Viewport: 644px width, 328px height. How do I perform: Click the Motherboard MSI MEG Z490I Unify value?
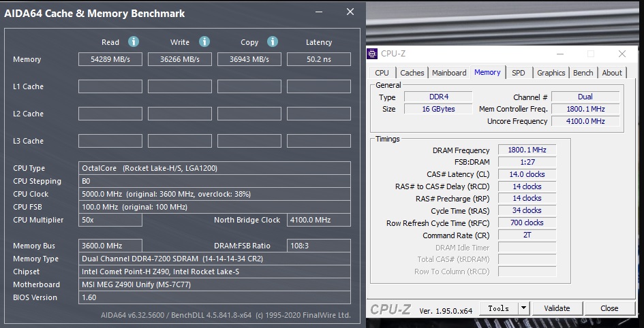[x=215, y=284]
